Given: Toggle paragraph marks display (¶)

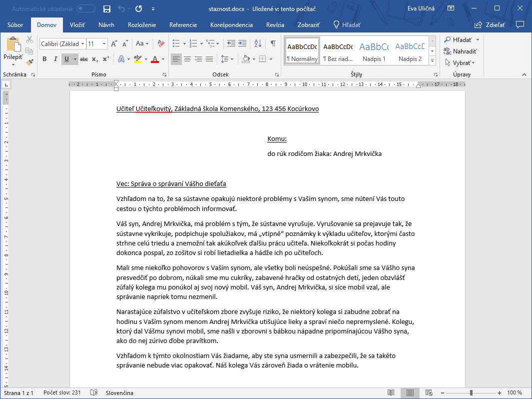Looking at the screenshot, I should click(x=273, y=43).
